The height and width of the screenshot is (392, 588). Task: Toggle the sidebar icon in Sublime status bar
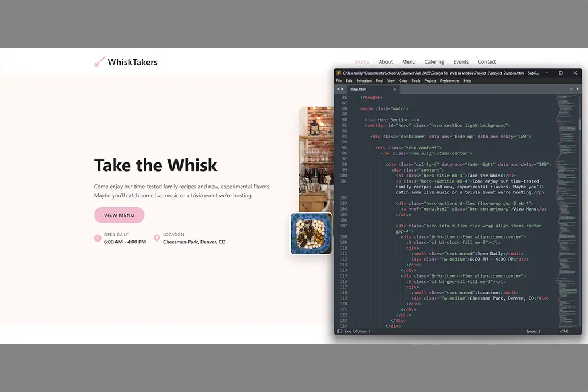tap(339, 331)
